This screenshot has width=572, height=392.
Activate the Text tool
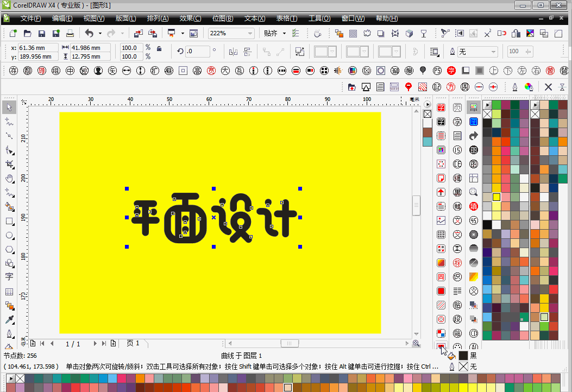[x=9, y=277]
